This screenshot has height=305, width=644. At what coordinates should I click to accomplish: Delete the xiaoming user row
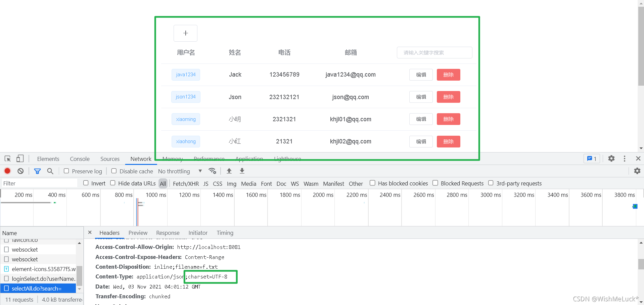[x=448, y=119]
